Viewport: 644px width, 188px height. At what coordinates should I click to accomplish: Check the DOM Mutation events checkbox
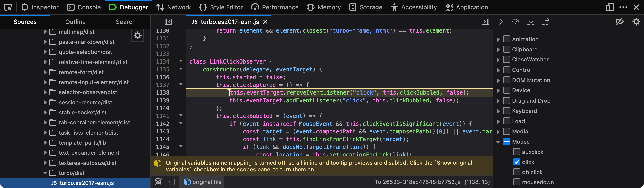[506, 80]
